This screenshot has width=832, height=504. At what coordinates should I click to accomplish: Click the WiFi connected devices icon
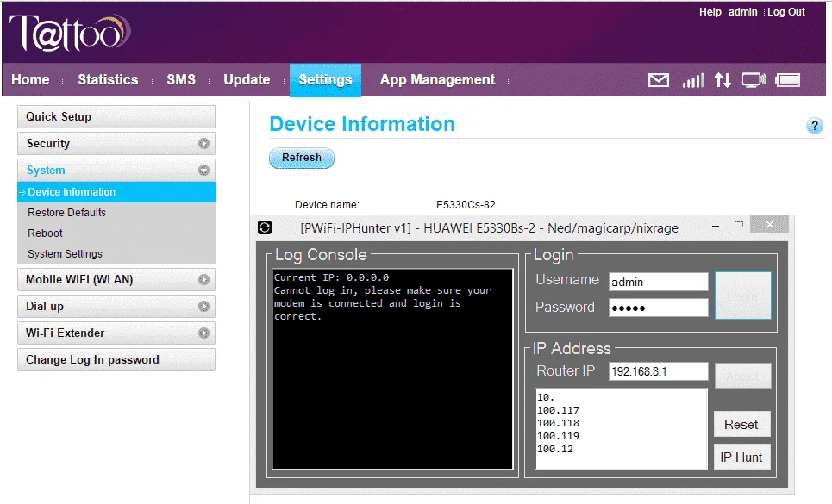(754, 80)
